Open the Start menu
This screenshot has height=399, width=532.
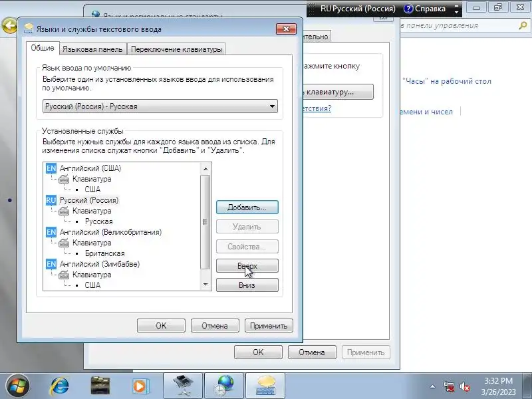coord(18,386)
